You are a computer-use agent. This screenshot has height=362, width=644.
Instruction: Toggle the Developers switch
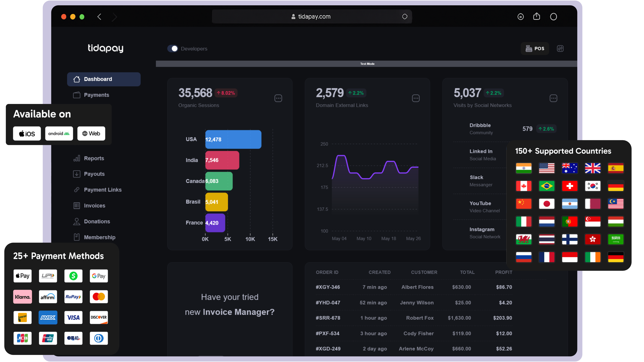172,48
